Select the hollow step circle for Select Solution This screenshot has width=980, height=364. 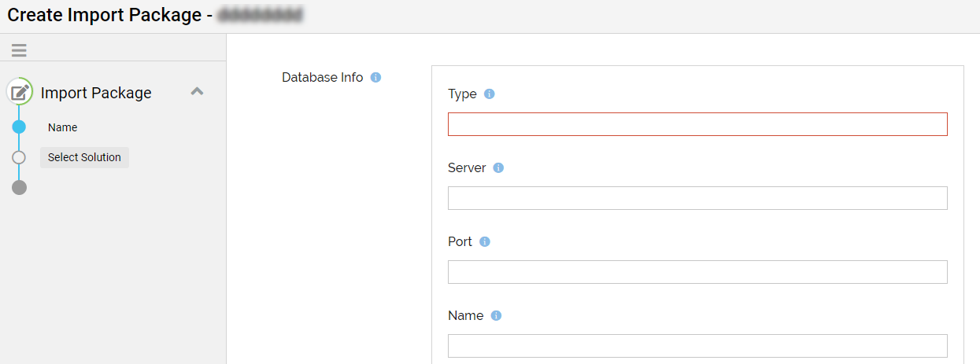(19, 157)
